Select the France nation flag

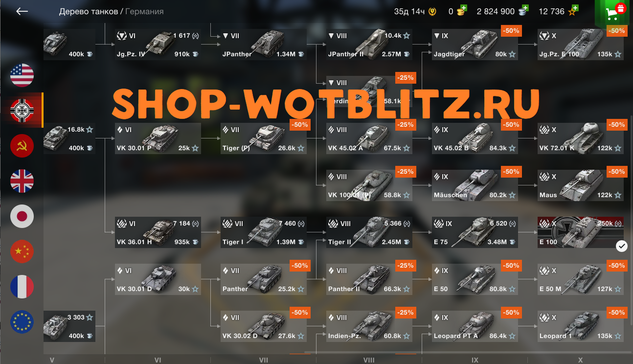click(22, 287)
